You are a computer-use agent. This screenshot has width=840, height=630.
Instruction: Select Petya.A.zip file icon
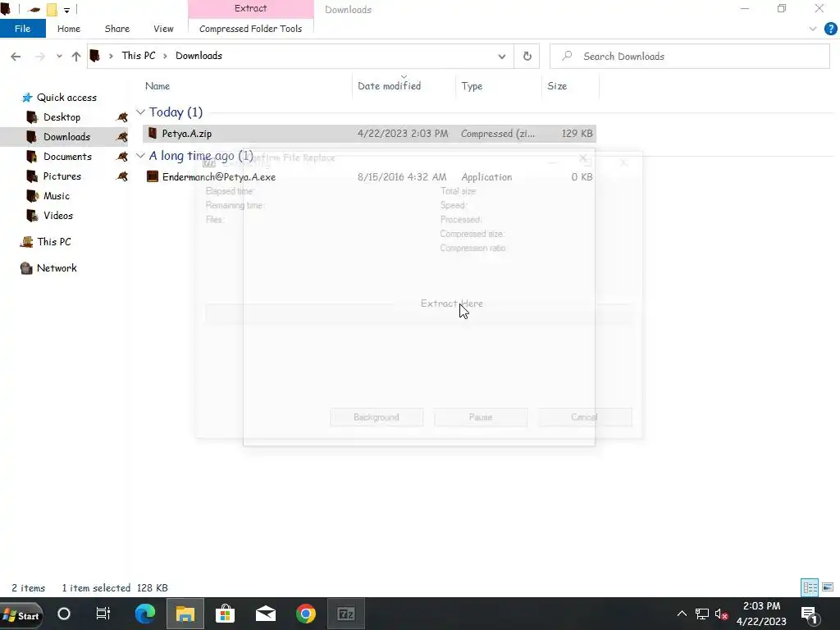point(153,133)
